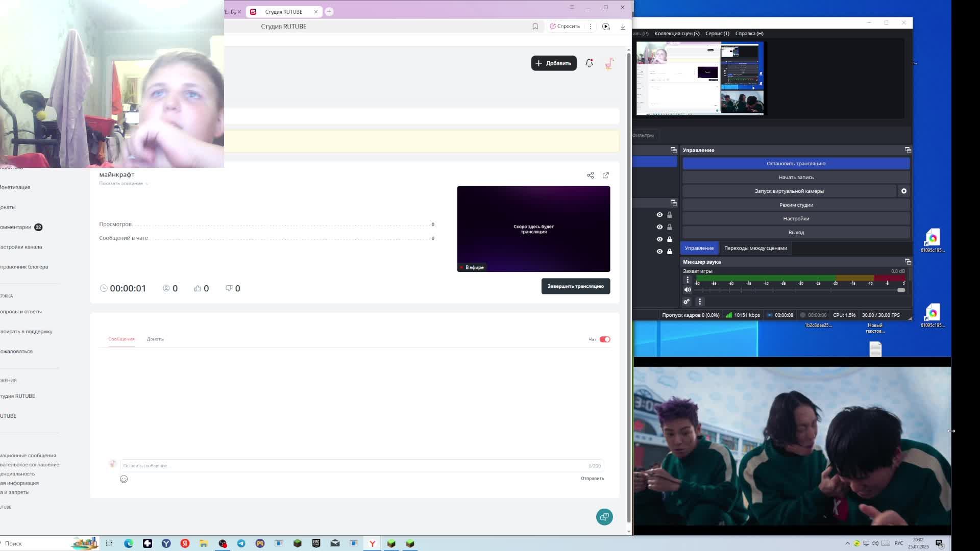Open the stream in a new window icon
The width and height of the screenshot is (980, 551).
[x=605, y=176]
